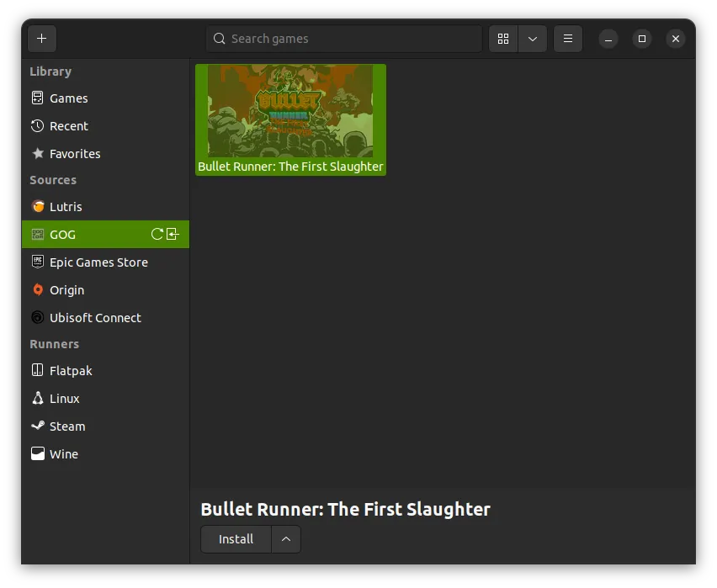Click the GOG refresh icon
717x588 pixels.
pyautogui.click(x=157, y=235)
